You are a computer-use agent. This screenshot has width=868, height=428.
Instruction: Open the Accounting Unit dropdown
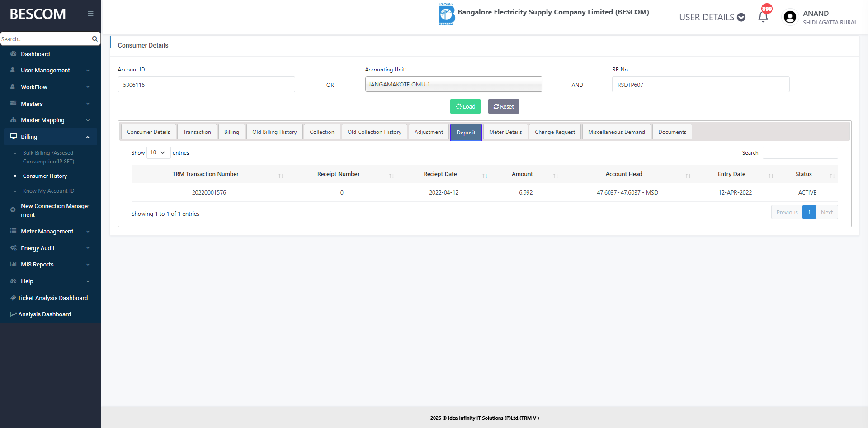[453, 85]
